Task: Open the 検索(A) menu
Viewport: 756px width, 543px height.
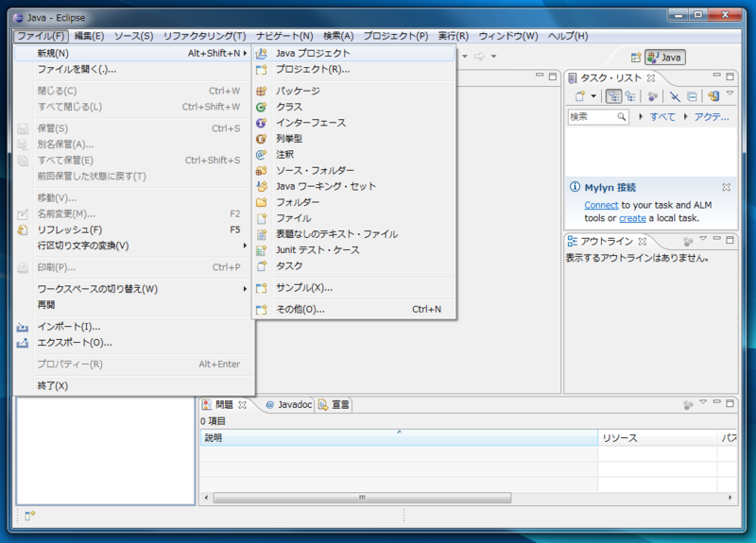Action: coord(338,36)
